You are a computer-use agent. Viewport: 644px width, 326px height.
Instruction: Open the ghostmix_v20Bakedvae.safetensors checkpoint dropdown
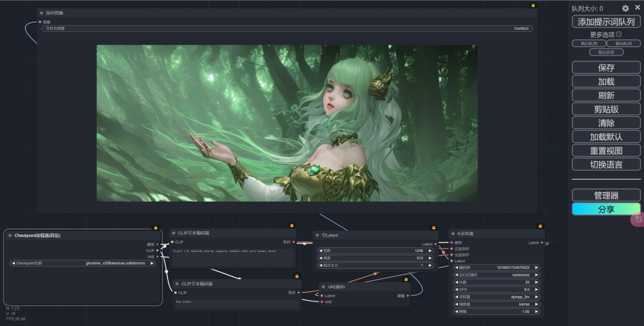82,263
